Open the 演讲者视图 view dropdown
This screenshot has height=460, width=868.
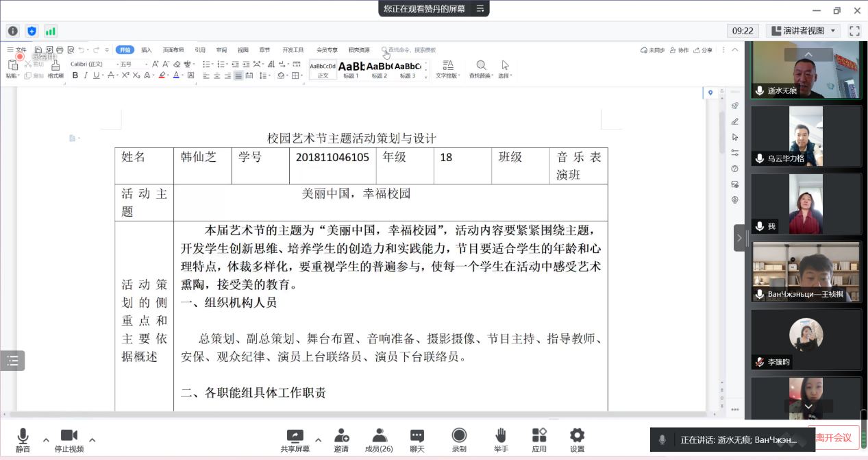[x=803, y=31]
